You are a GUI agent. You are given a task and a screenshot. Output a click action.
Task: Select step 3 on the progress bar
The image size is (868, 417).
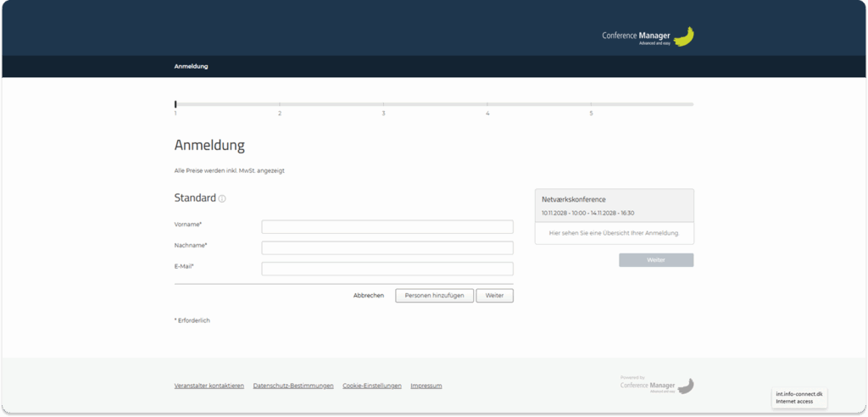tap(383, 105)
